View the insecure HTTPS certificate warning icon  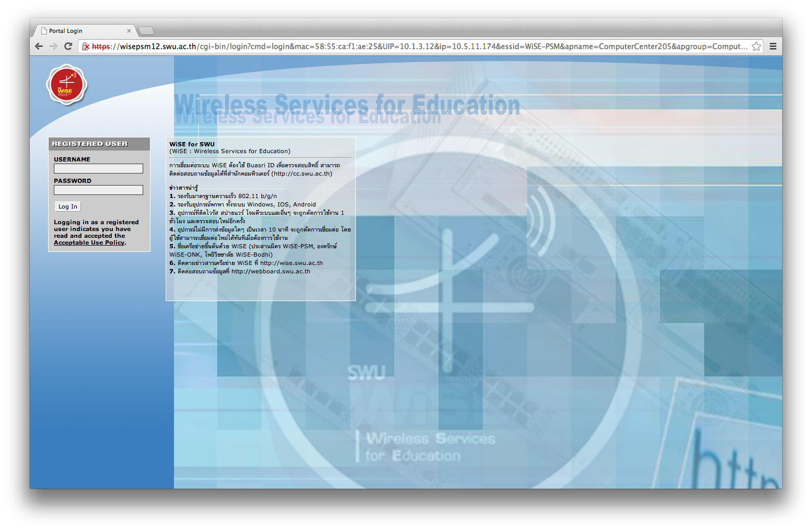point(86,47)
